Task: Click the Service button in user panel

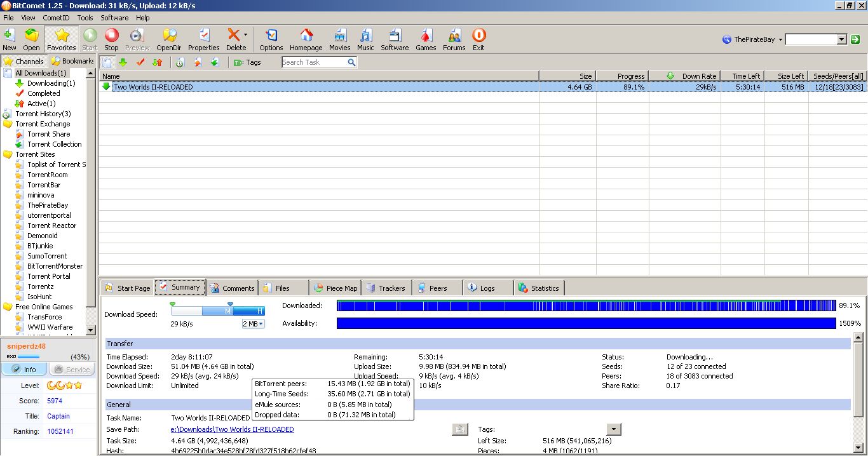Action: click(x=72, y=369)
